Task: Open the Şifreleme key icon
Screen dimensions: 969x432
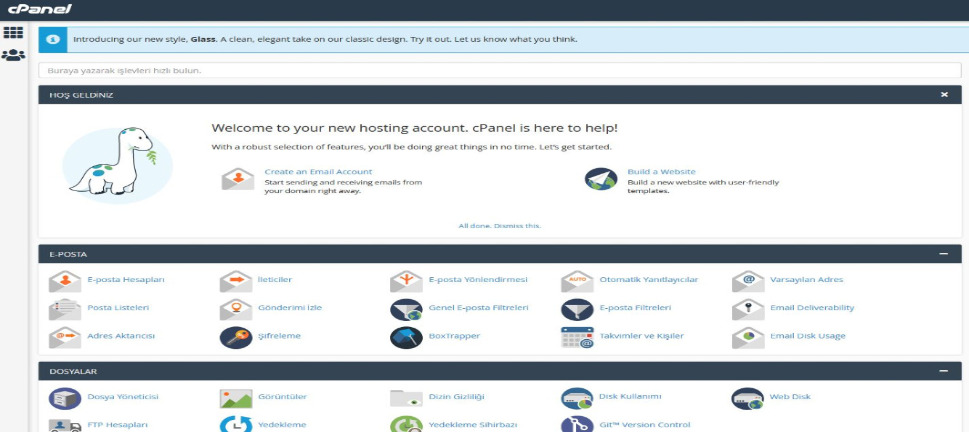Action: click(235, 337)
